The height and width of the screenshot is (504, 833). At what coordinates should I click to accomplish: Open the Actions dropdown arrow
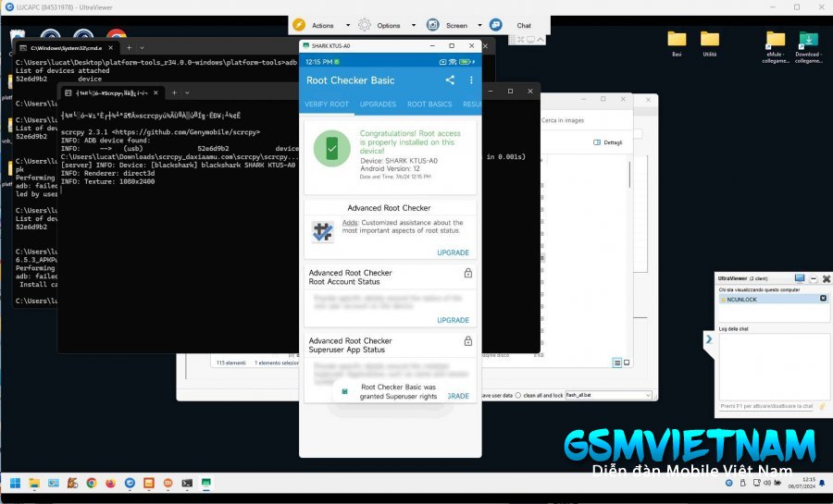pyautogui.click(x=348, y=26)
